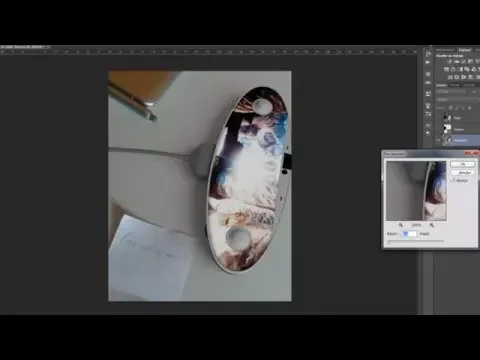Viewport: 480px width, 360px height.
Task: Open the layer blend mode dropdown
Action: 457,100
